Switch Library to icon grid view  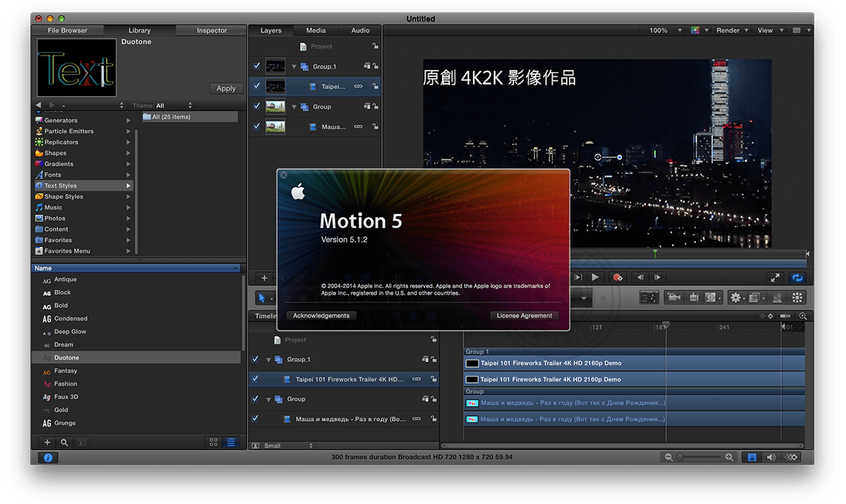(214, 443)
